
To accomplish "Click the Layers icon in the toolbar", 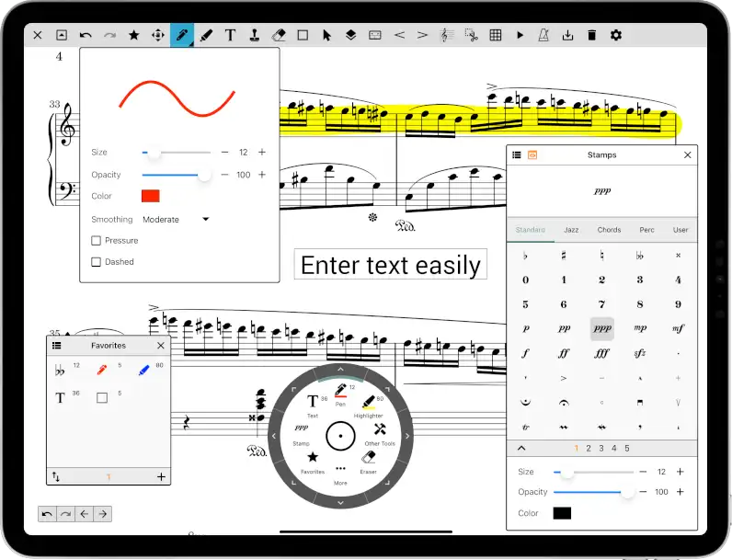I will pyautogui.click(x=350, y=35).
